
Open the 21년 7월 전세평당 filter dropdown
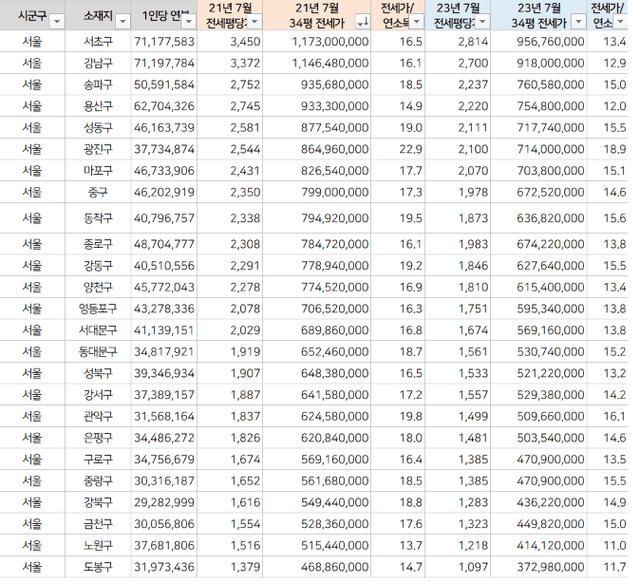255,21
